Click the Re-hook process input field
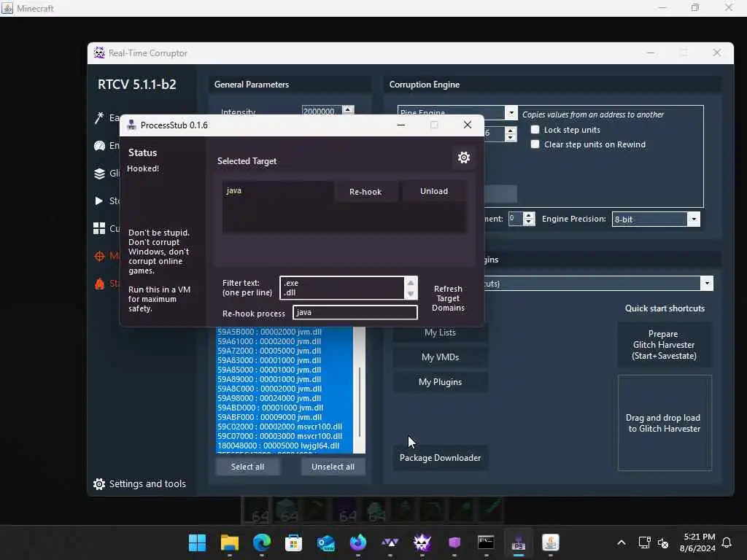Screen dimensions: 747x560 pos(355,312)
